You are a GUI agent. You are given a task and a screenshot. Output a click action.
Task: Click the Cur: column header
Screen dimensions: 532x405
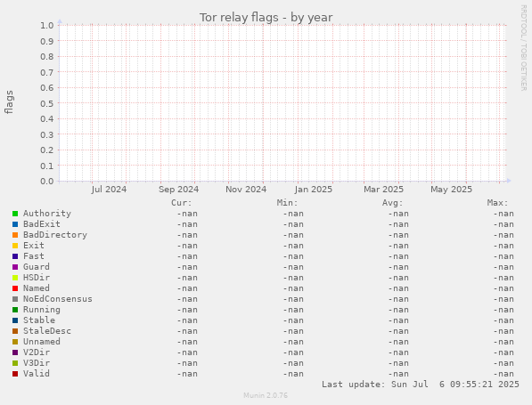[x=182, y=203]
